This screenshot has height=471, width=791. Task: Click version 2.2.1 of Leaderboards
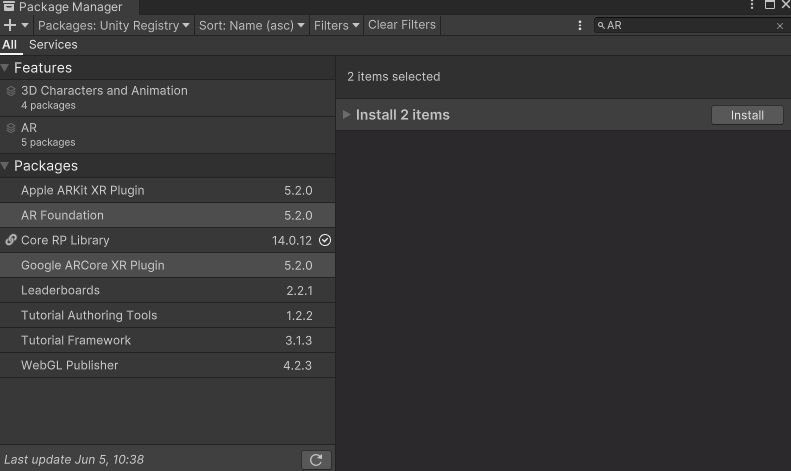299,291
